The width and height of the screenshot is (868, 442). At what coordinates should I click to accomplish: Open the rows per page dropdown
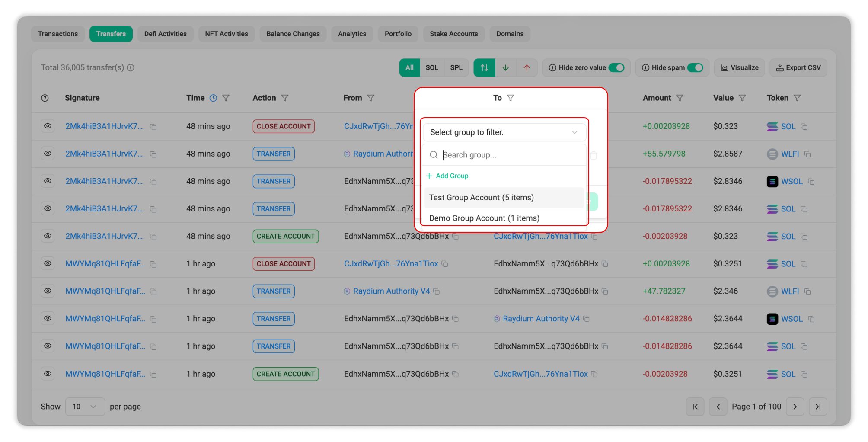(85, 407)
